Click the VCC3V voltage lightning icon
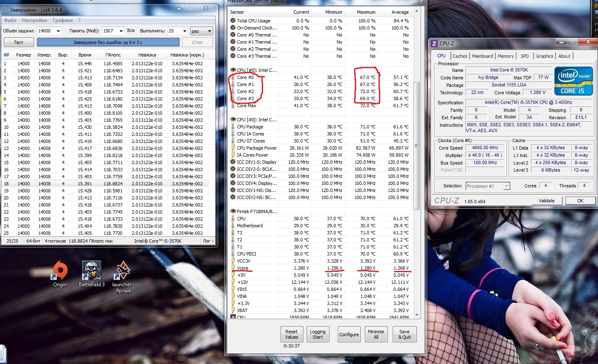This screenshot has width=598, height=364. tap(233, 261)
